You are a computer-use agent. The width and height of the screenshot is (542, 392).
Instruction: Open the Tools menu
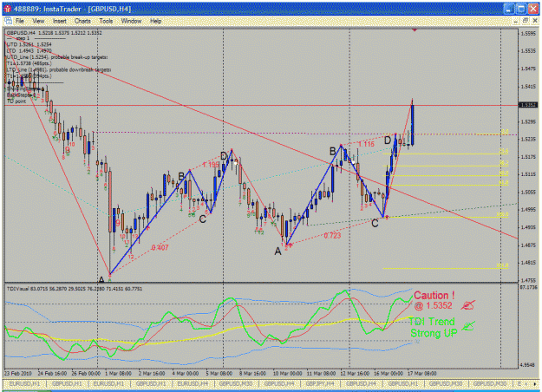coord(106,21)
